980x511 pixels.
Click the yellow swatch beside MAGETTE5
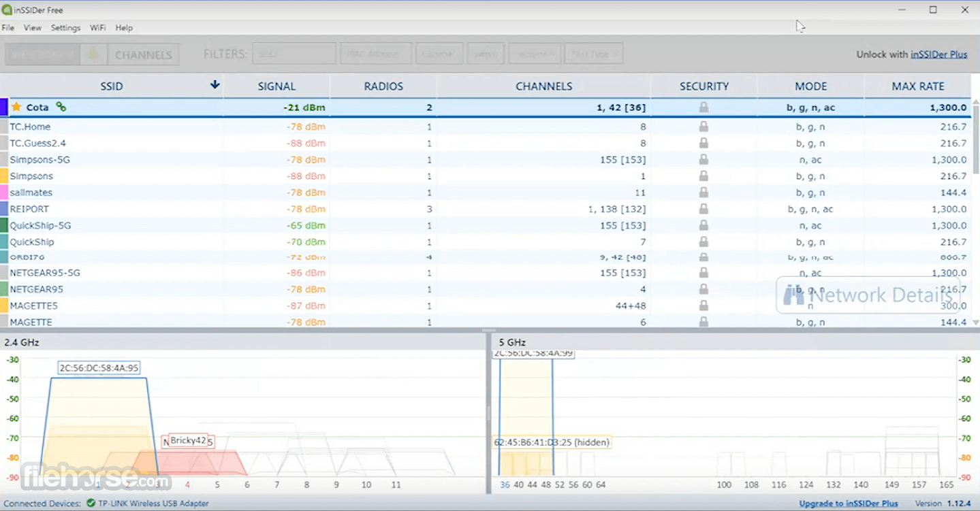pyautogui.click(x=3, y=306)
